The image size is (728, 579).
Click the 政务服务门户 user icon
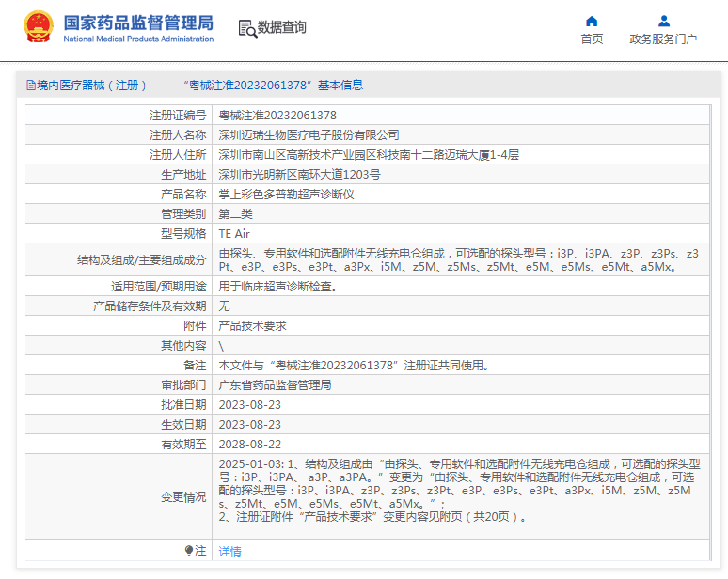pos(664,21)
